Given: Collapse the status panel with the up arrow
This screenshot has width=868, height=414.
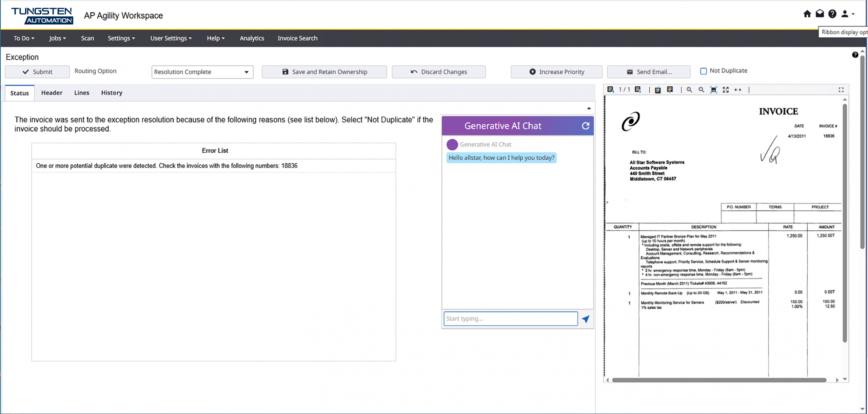Looking at the screenshot, I should pos(589,108).
